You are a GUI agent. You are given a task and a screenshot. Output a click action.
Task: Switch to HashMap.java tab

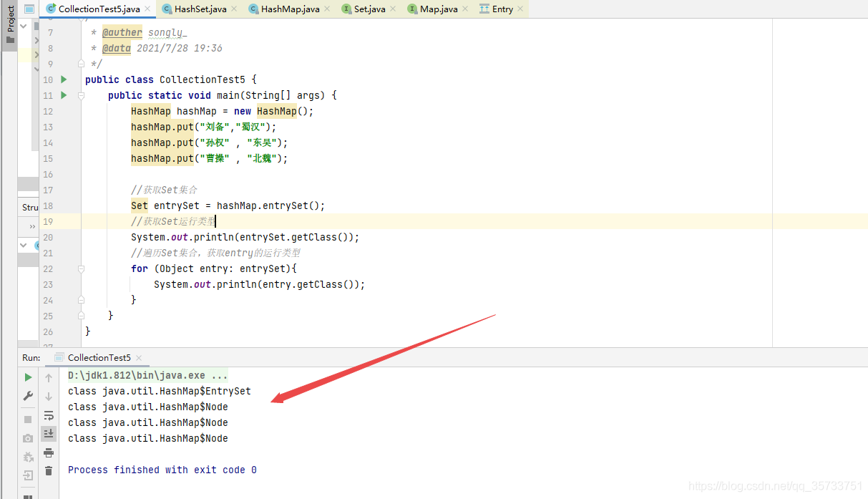[x=290, y=9]
